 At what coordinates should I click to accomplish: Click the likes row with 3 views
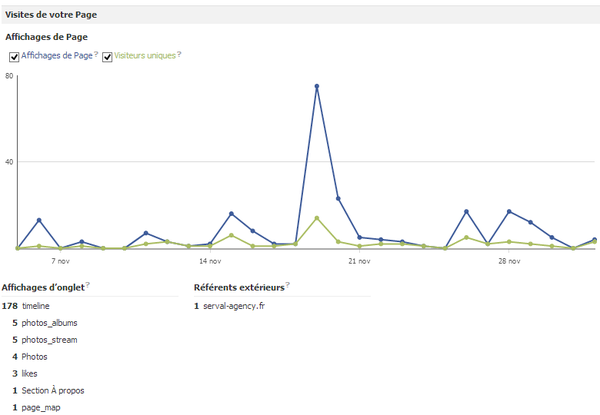point(25,374)
